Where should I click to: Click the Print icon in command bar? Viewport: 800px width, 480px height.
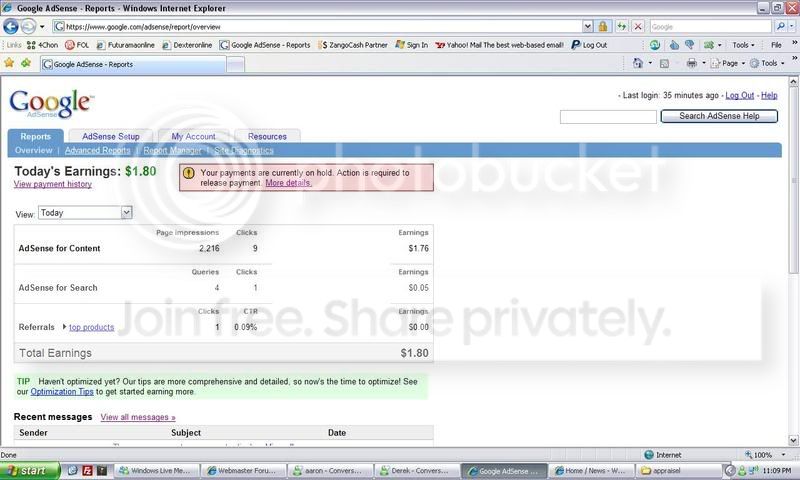(x=691, y=63)
